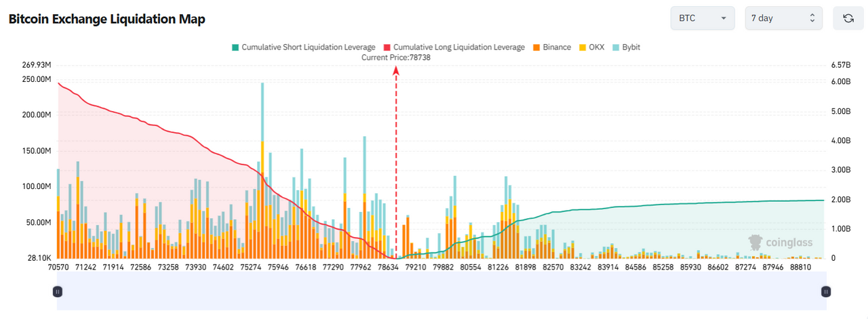This screenshot has height=319, width=868.
Task: Click the 88810 x-axis price label
Action: pos(802,268)
